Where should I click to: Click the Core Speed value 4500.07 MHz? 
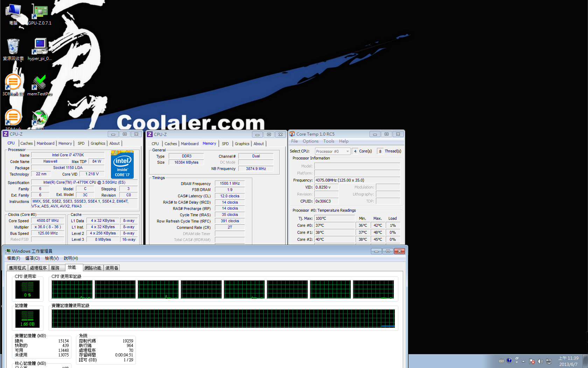click(x=48, y=221)
